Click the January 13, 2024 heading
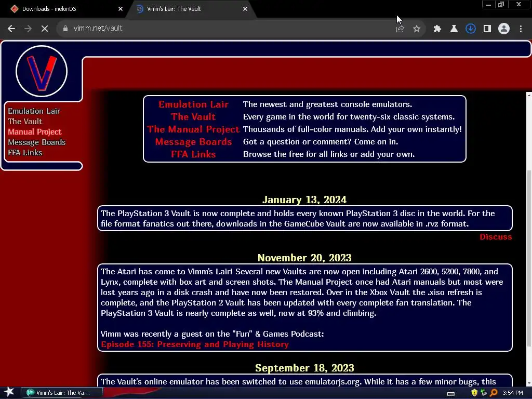 [304, 199]
